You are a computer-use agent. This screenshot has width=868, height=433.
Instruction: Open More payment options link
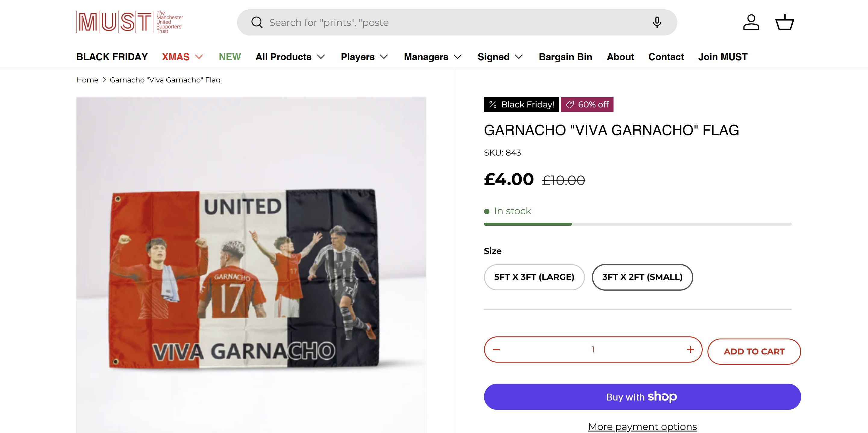(x=642, y=427)
